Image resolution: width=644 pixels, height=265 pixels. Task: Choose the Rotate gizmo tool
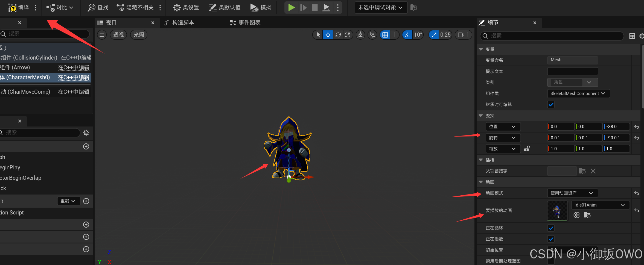(x=338, y=35)
